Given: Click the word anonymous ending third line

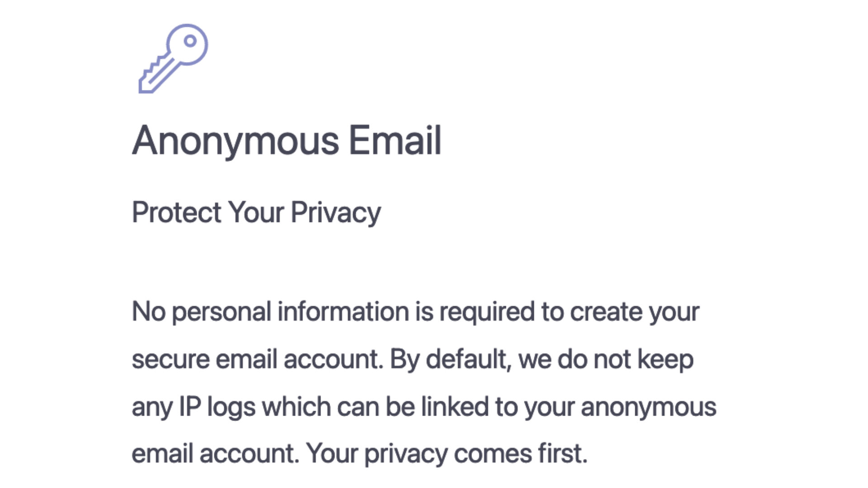Looking at the screenshot, I should [649, 407].
